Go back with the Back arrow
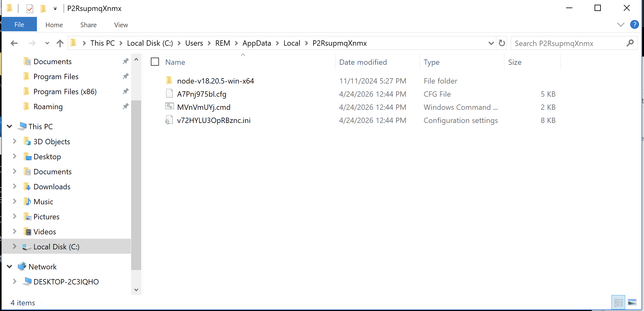Screen dimensions: 644x311 (14, 43)
